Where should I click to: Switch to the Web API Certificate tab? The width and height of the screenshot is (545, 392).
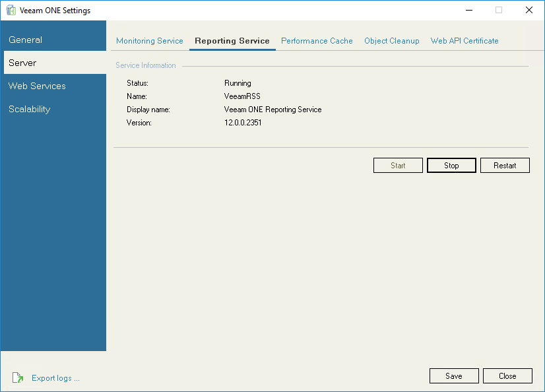point(464,40)
